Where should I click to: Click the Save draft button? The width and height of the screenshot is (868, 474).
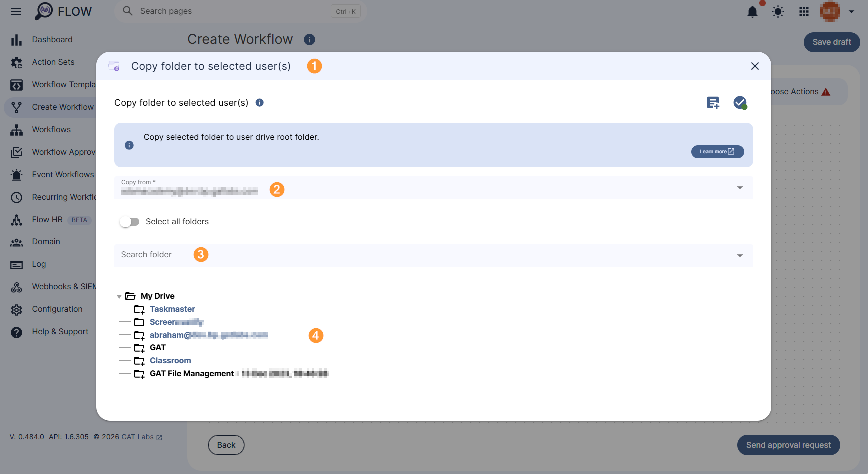point(832,42)
